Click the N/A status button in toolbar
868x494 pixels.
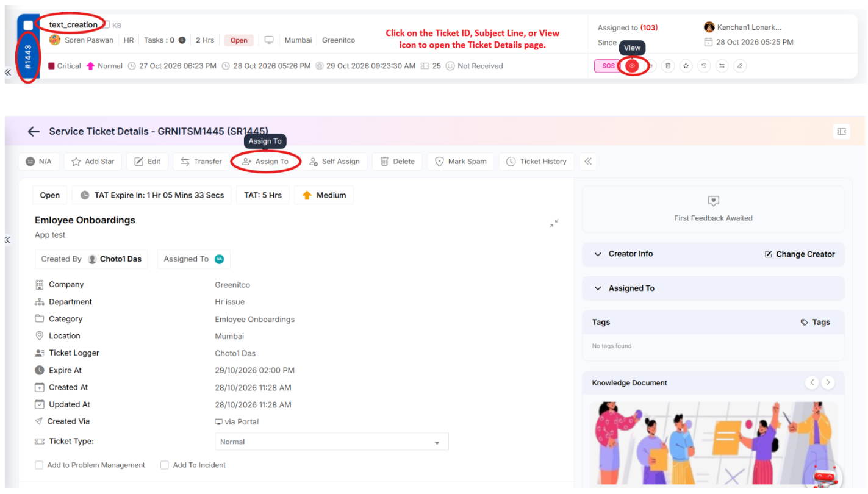point(38,162)
